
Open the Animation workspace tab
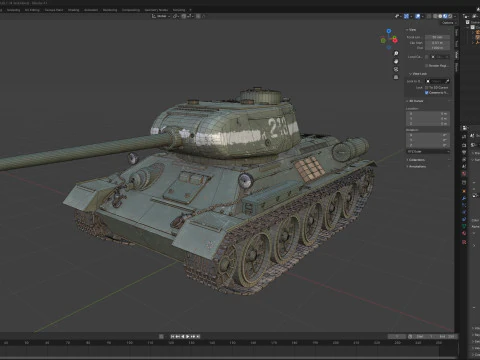click(x=91, y=10)
